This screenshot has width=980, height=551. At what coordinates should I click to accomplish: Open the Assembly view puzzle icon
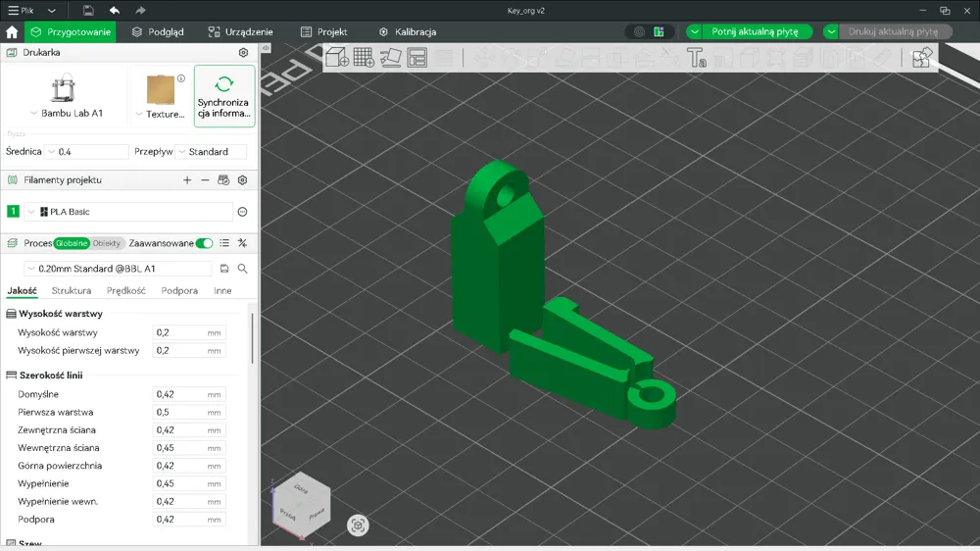point(922,58)
